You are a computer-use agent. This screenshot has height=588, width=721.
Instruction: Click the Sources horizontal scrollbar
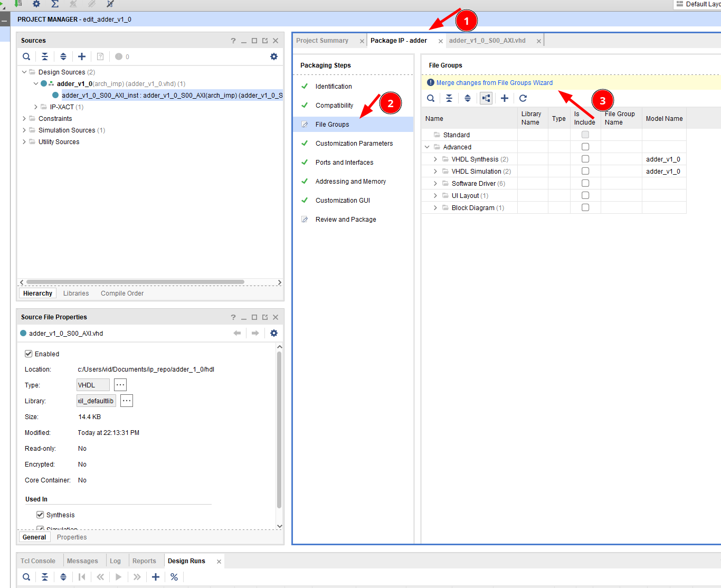(135, 282)
